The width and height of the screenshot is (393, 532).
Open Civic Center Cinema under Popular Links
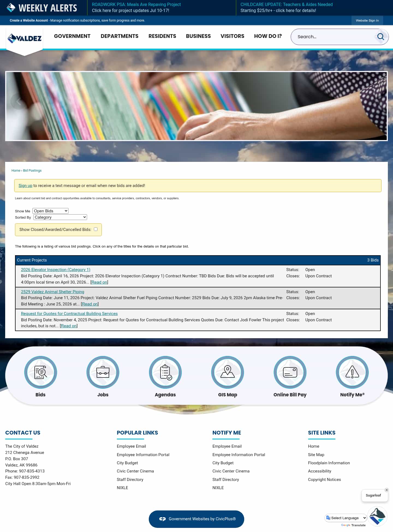pyautogui.click(x=135, y=471)
